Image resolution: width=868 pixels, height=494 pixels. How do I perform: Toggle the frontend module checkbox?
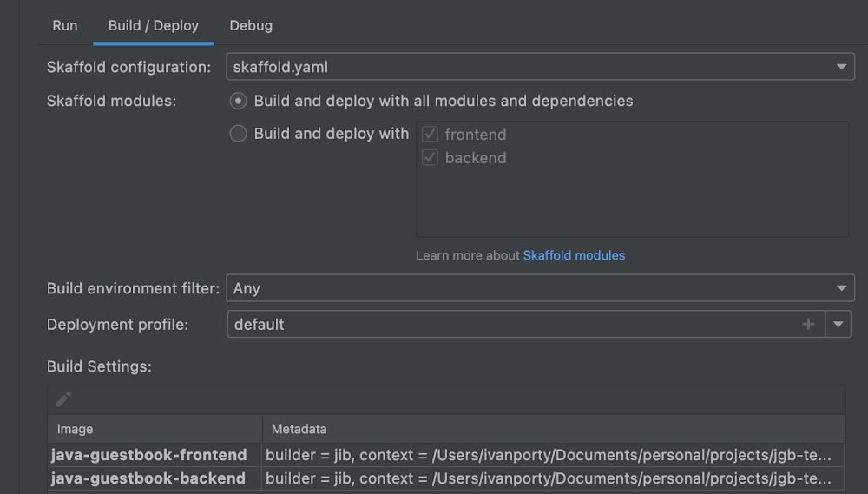tap(430, 134)
